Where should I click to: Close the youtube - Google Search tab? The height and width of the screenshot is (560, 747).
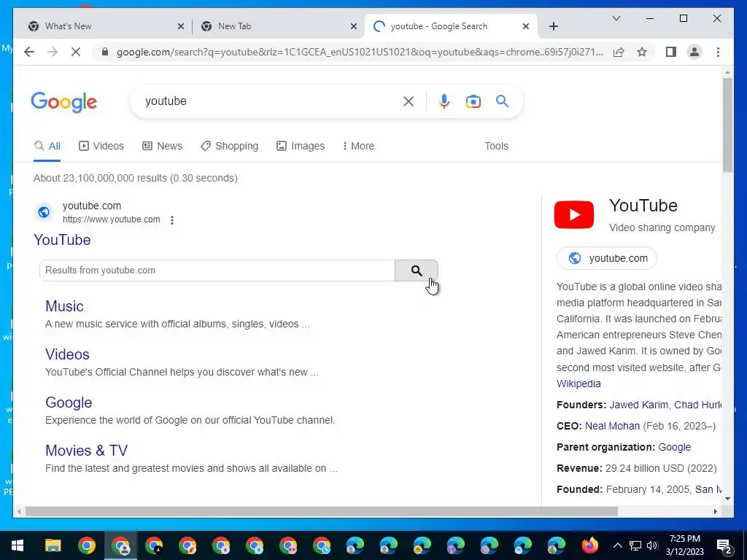click(x=526, y=26)
